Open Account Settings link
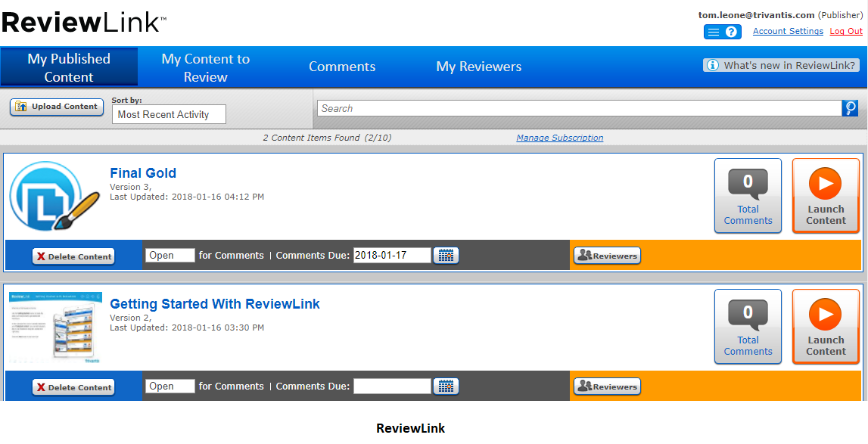This screenshot has height=444, width=868. (x=788, y=32)
